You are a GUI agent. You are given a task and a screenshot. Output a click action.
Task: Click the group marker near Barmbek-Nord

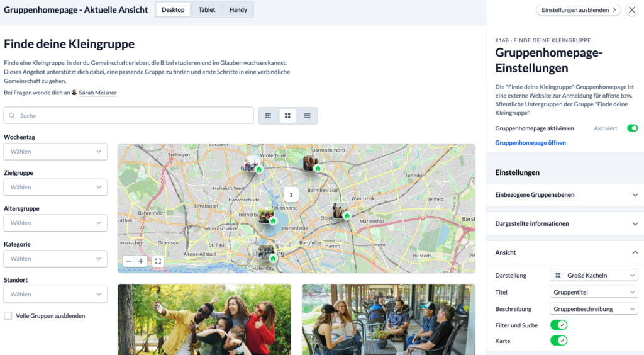tap(311, 163)
